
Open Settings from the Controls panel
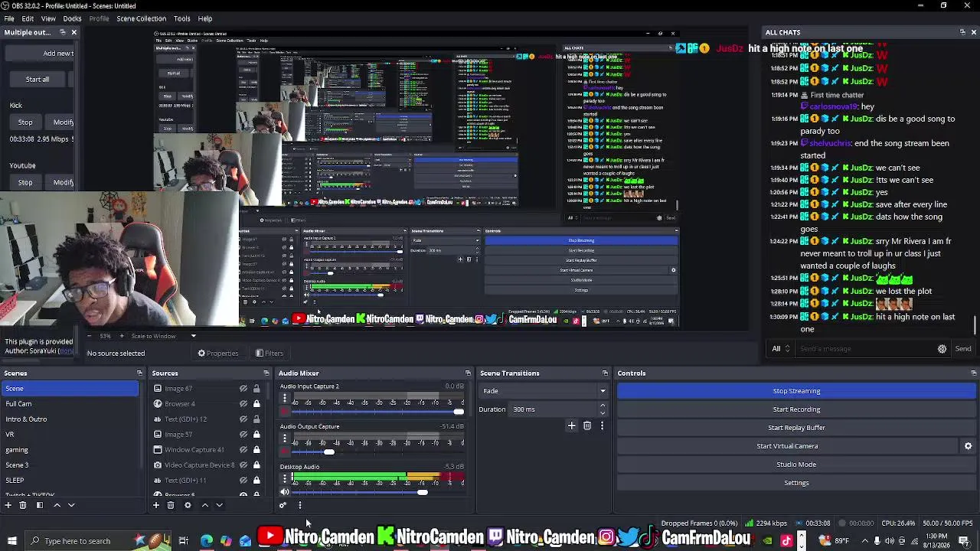point(796,483)
